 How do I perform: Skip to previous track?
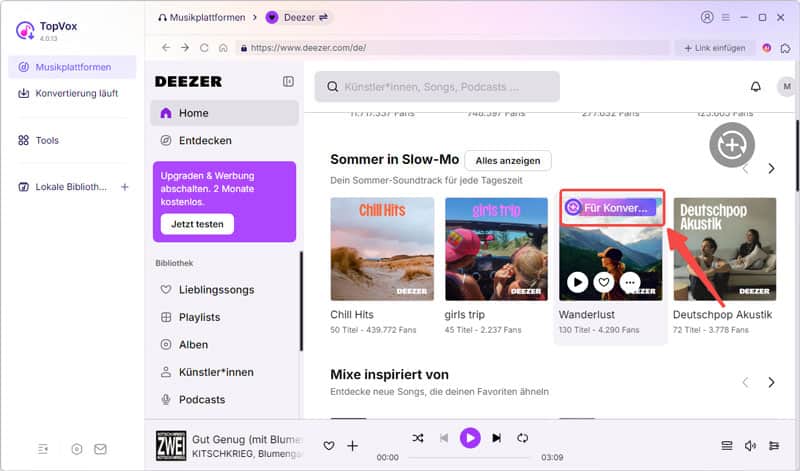click(x=444, y=438)
